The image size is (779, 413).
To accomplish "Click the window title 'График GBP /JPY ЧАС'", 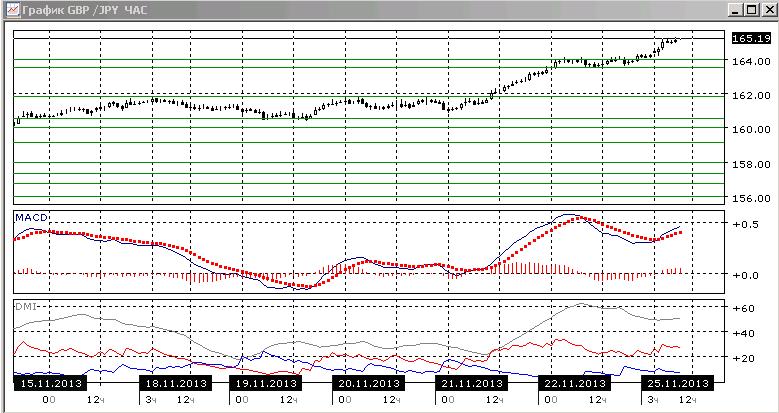I will click(x=85, y=10).
